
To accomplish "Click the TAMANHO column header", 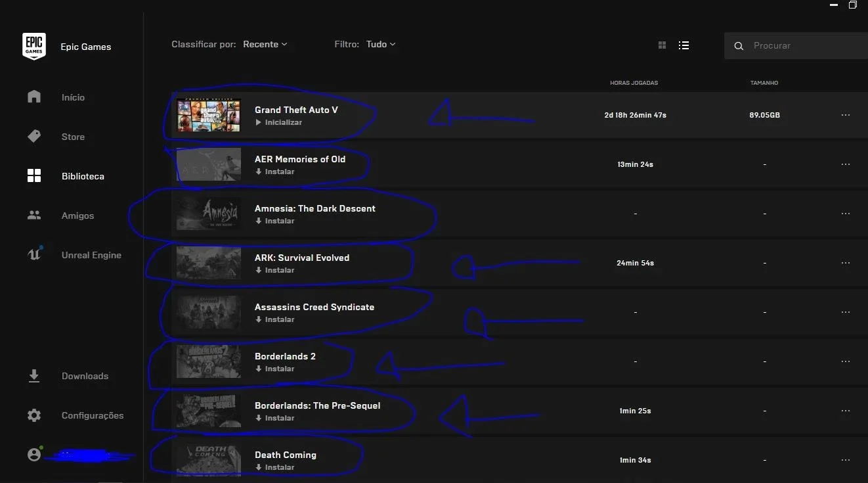I will pos(764,83).
